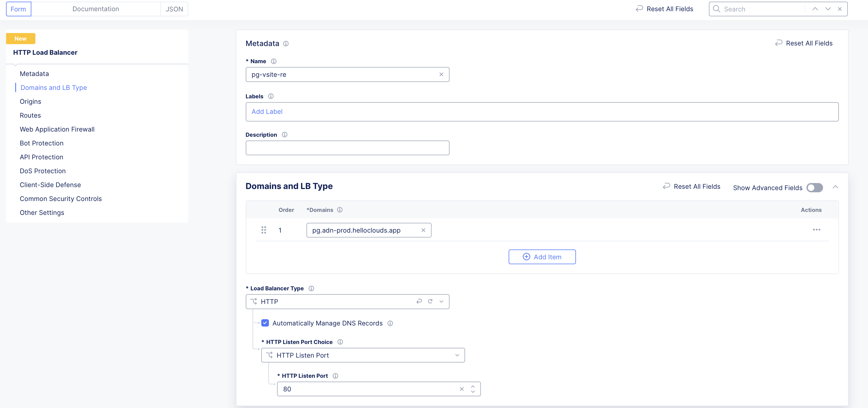The height and width of the screenshot is (408, 868).
Task: Click the drag handle for domain row 1
Action: (263, 230)
